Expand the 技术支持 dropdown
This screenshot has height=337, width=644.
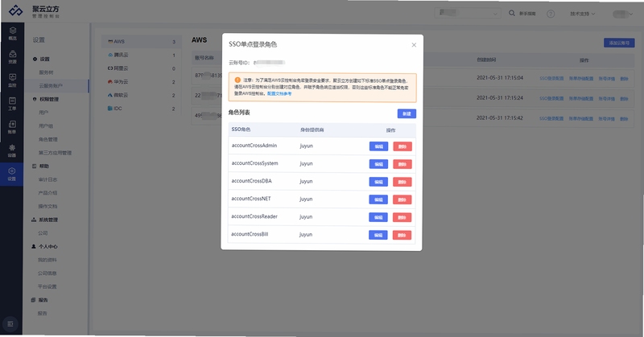[x=582, y=14]
